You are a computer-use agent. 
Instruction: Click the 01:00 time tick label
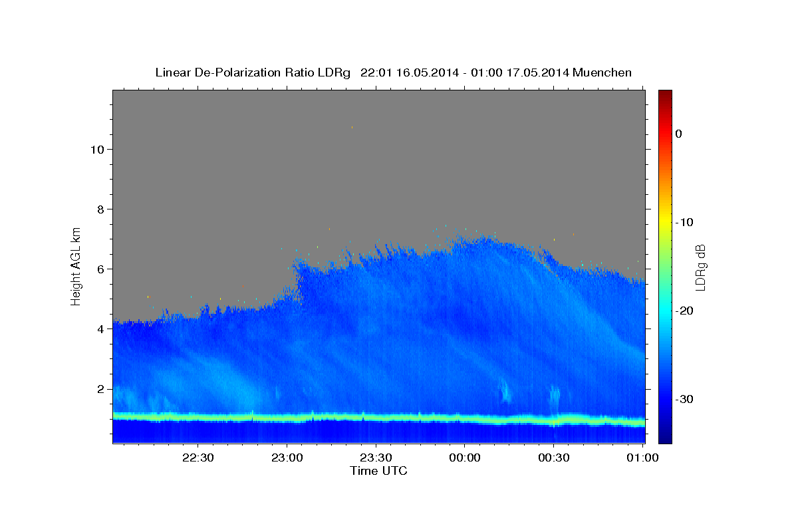click(642, 458)
